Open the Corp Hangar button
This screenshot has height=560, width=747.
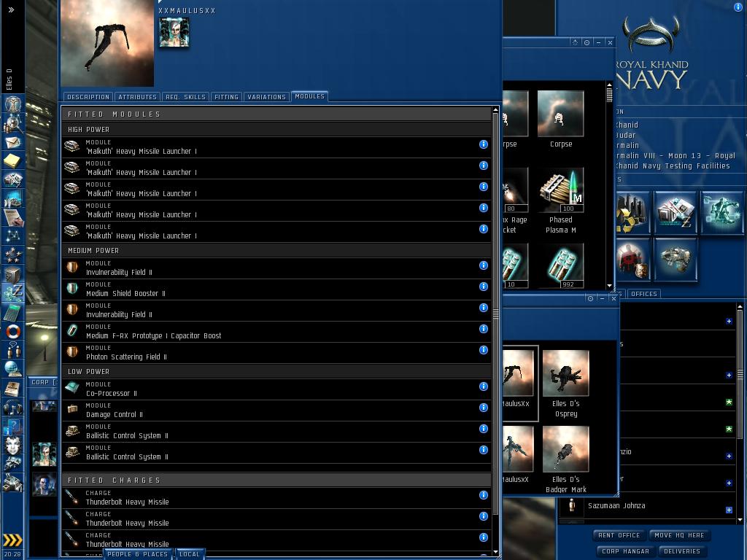click(x=625, y=551)
